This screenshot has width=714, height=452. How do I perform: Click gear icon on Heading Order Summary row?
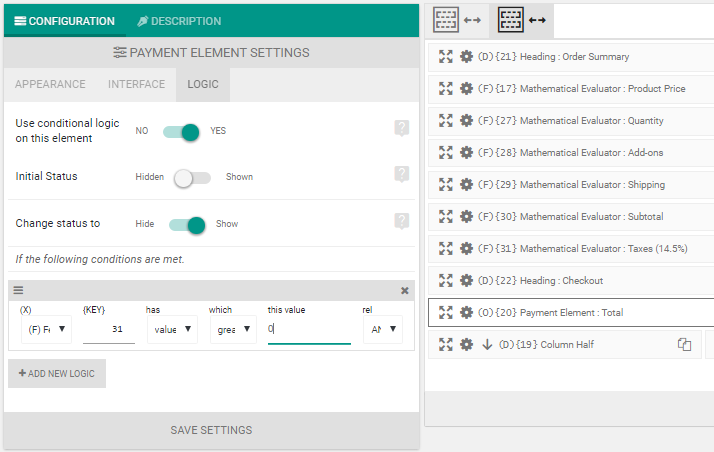click(466, 57)
